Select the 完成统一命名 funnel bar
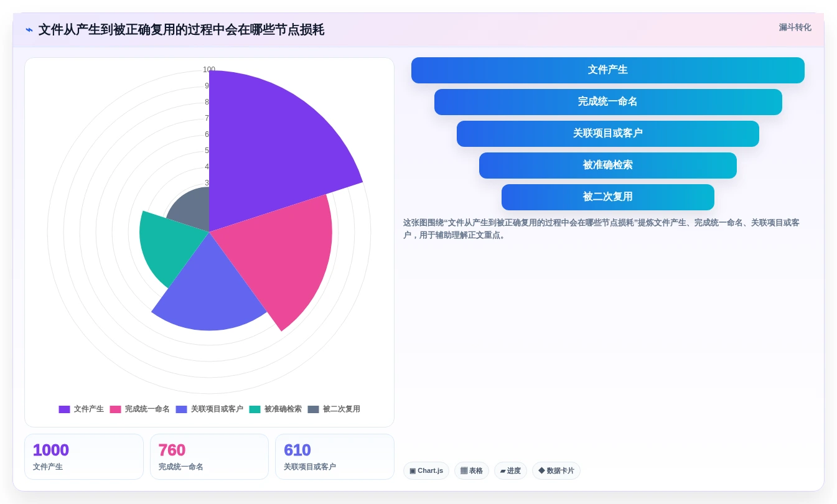This screenshot has height=504, width=837. coord(607,102)
